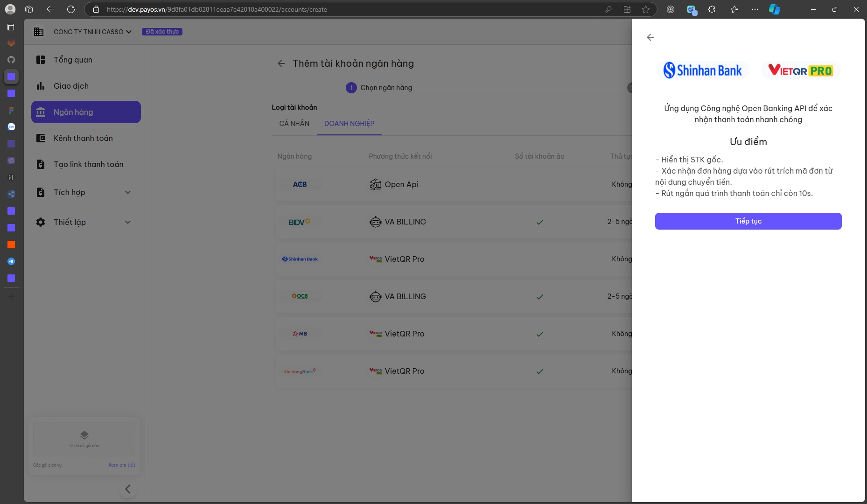867x504 pixels.
Task: Select the BIDV bank row logo
Action: (x=300, y=222)
